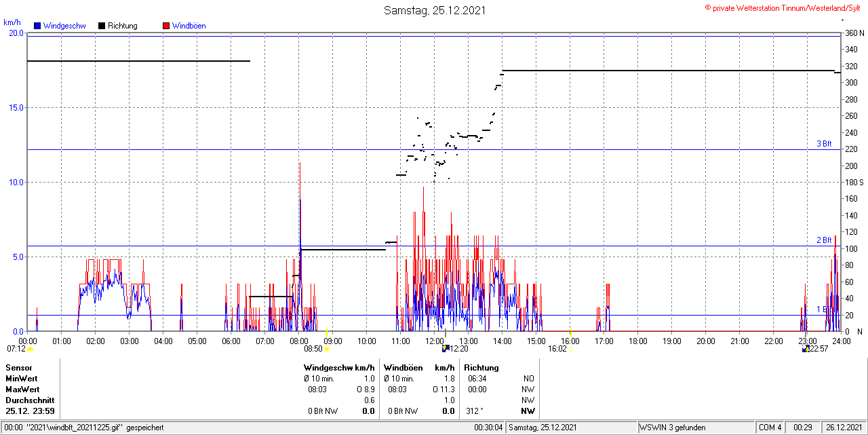
Task: Click the red Windböen legend swatch
Action: click(x=166, y=26)
